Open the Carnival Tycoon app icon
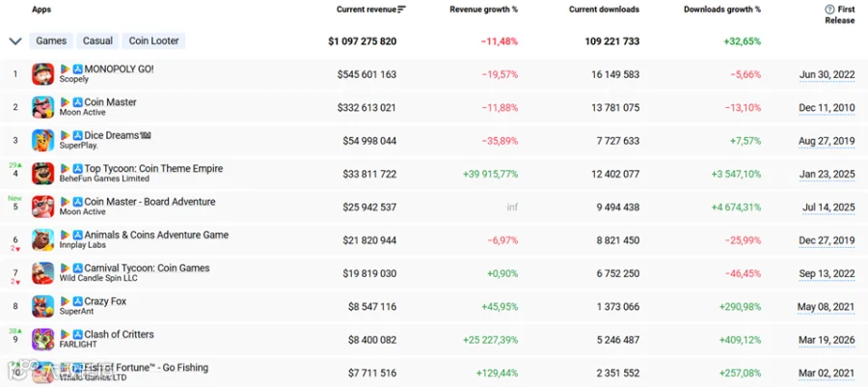The width and height of the screenshot is (868, 387). click(x=43, y=273)
